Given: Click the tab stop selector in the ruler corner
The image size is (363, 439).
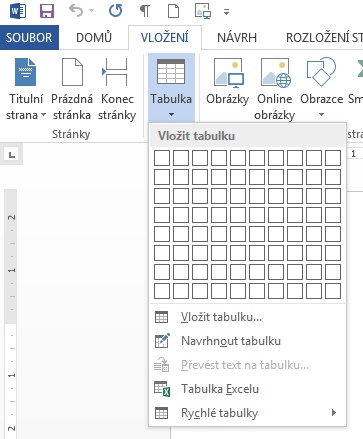Looking at the screenshot, I should pyautogui.click(x=12, y=154).
